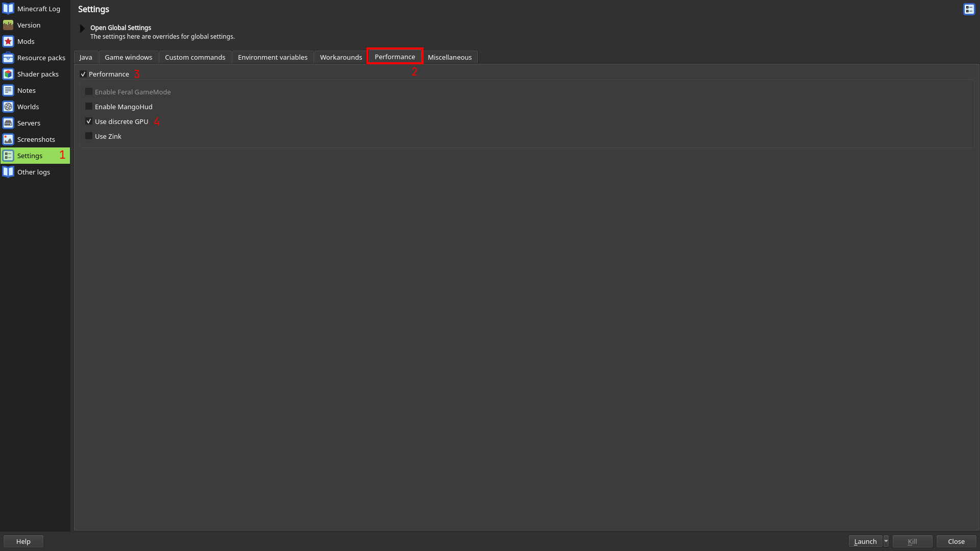Click the settings icon in the top-right corner
980x551 pixels.
[969, 9]
